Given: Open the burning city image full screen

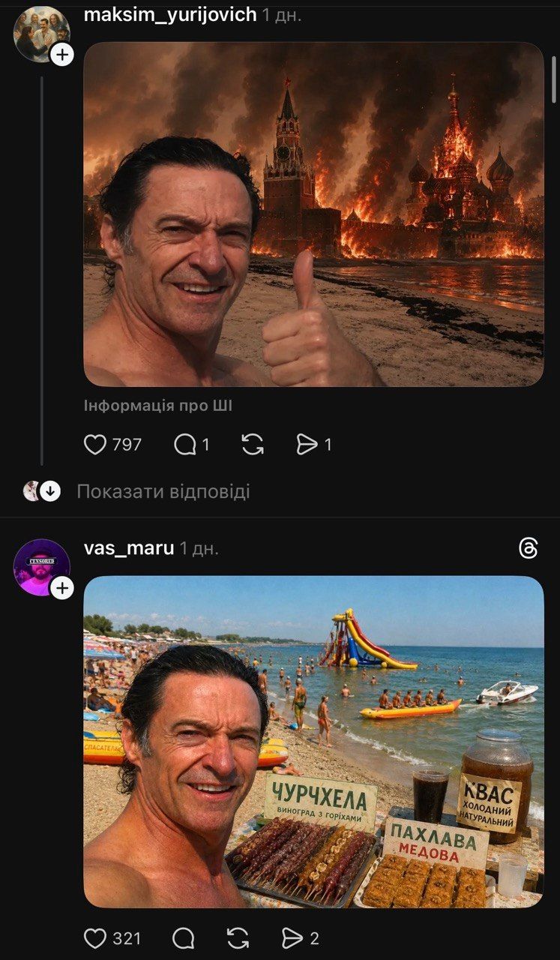Looking at the screenshot, I should click(x=313, y=214).
